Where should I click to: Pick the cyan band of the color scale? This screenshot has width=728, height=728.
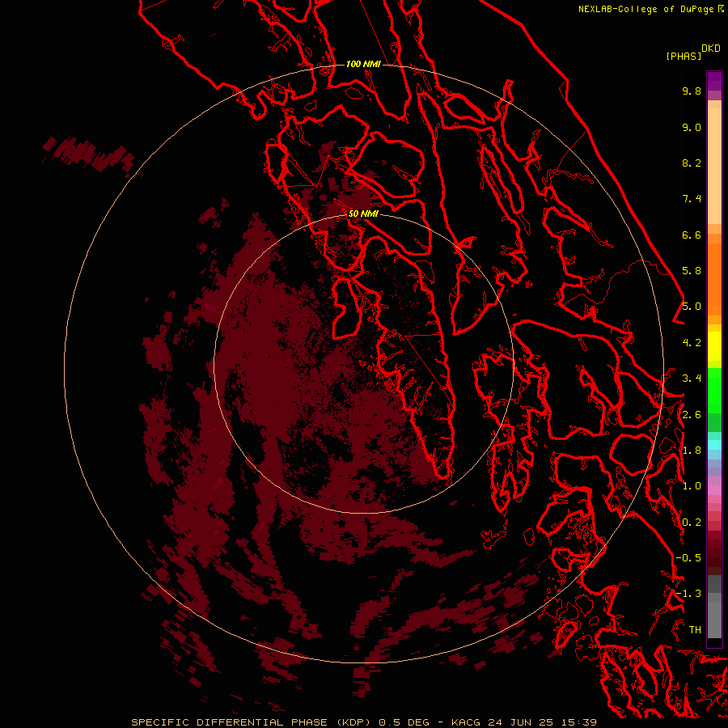(x=714, y=444)
